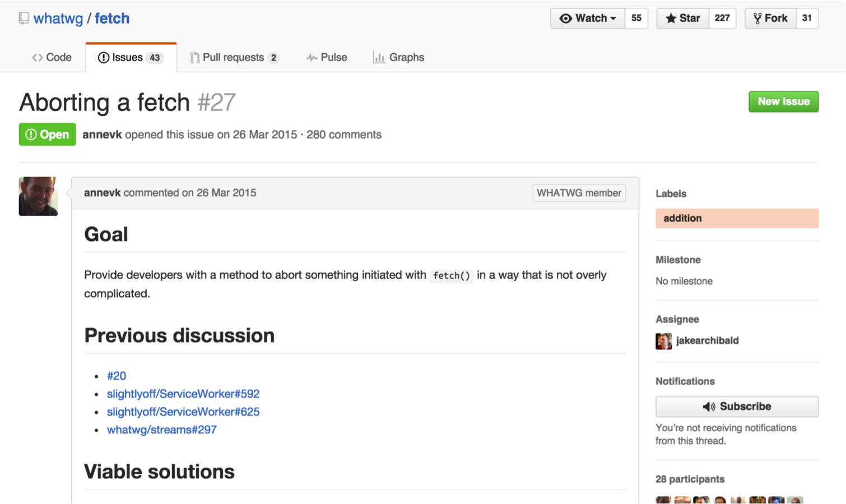Select the Issues tab
846x504 pixels.
pos(131,58)
